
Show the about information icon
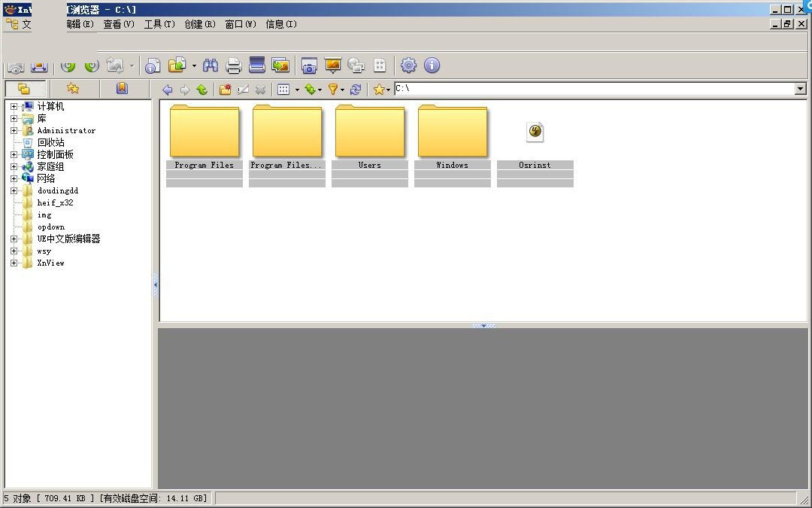[x=432, y=65]
